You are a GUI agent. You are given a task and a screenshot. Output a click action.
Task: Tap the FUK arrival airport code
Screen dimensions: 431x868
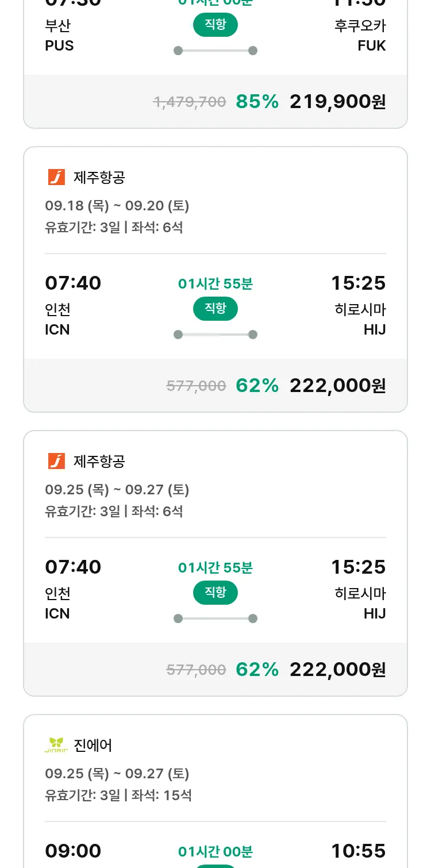coord(371,46)
